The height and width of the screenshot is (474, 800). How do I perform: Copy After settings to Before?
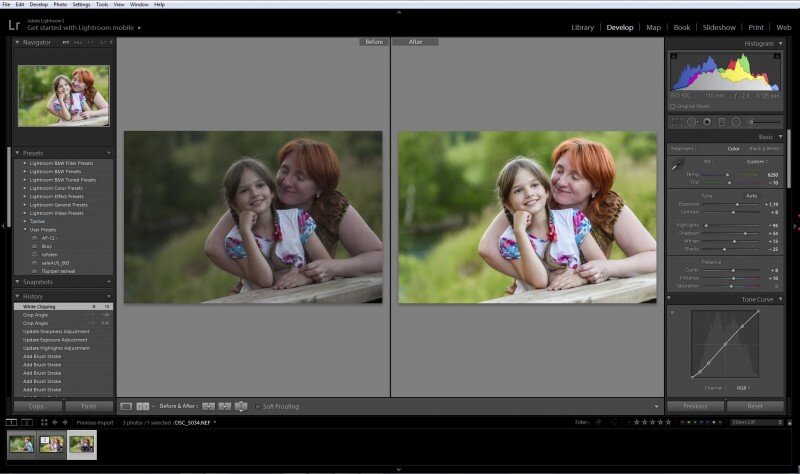(x=224, y=407)
